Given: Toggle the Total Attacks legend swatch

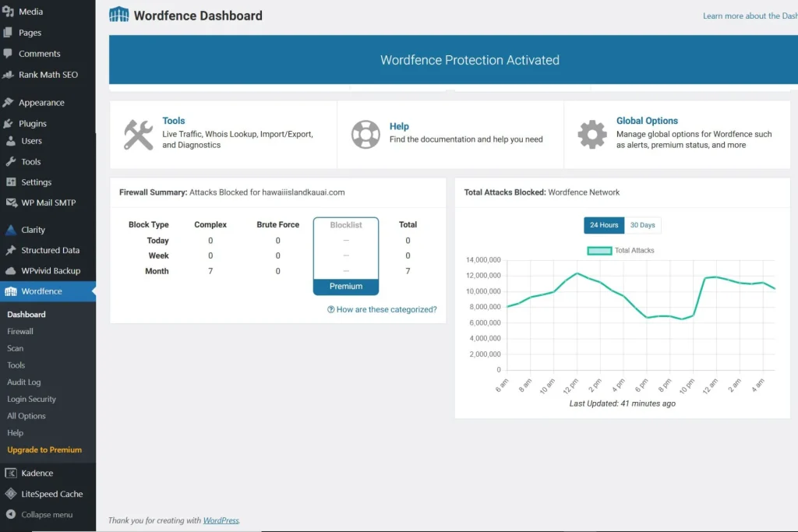Looking at the screenshot, I should 598,251.
